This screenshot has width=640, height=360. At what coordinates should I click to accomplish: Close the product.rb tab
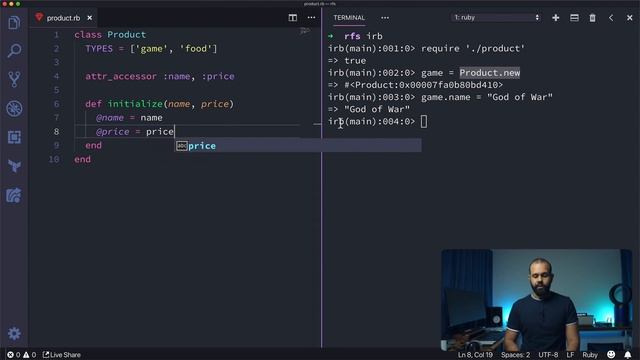[89, 18]
